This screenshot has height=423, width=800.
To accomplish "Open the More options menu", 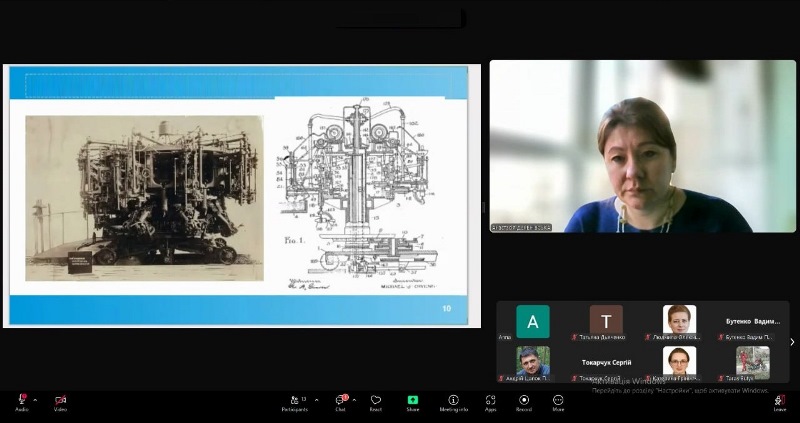I will point(558,401).
